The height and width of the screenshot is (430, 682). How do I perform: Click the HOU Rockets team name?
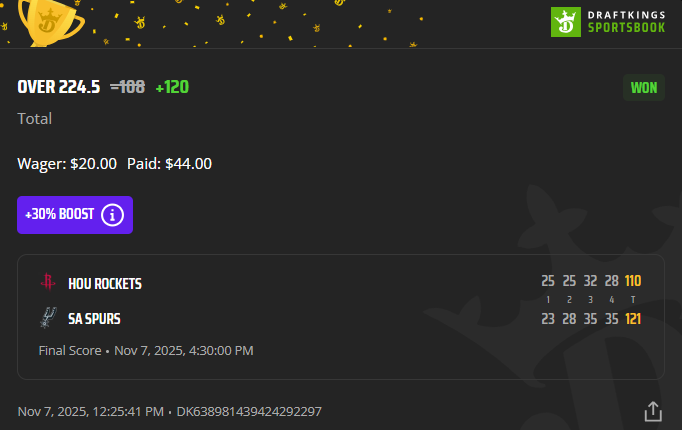click(105, 284)
